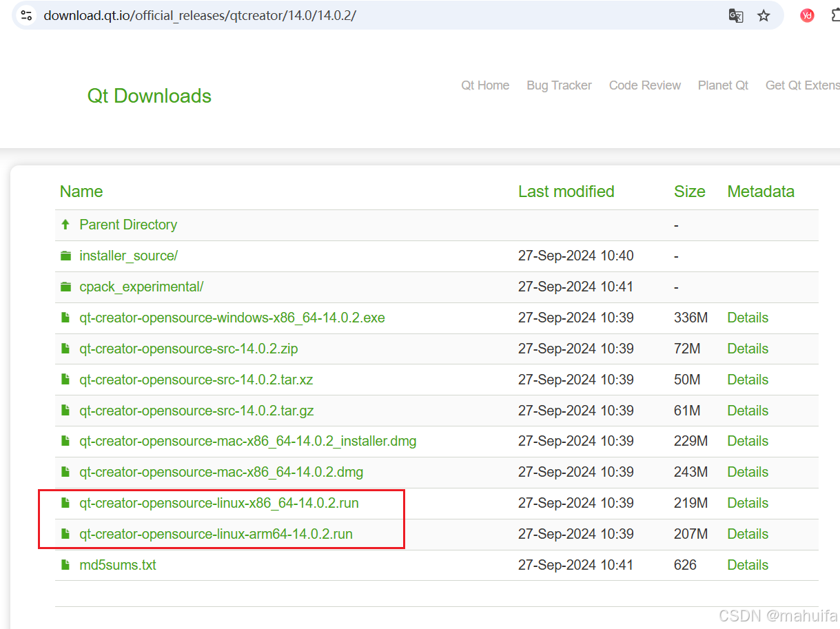The image size is (840, 629).
Task: Open Details for the src-14.0.2.zip file
Action: click(x=748, y=349)
